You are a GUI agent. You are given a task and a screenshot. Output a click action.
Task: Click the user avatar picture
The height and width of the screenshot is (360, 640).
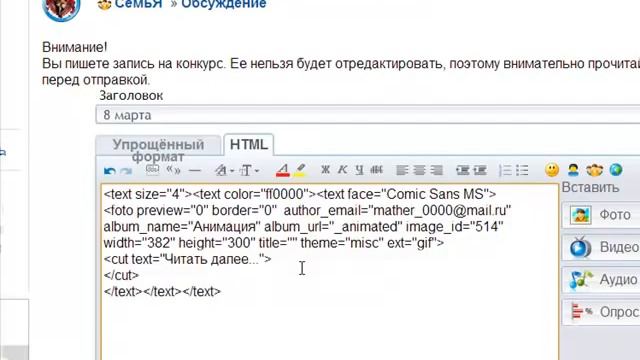61,8
